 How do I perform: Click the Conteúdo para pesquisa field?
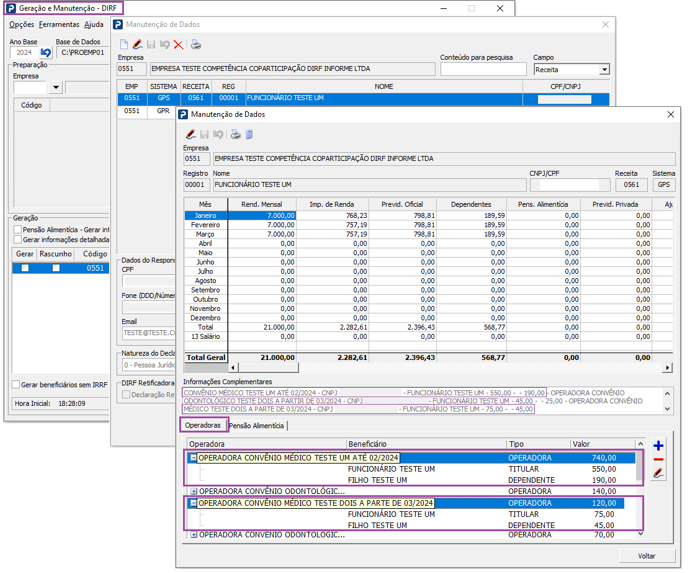(x=483, y=69)
